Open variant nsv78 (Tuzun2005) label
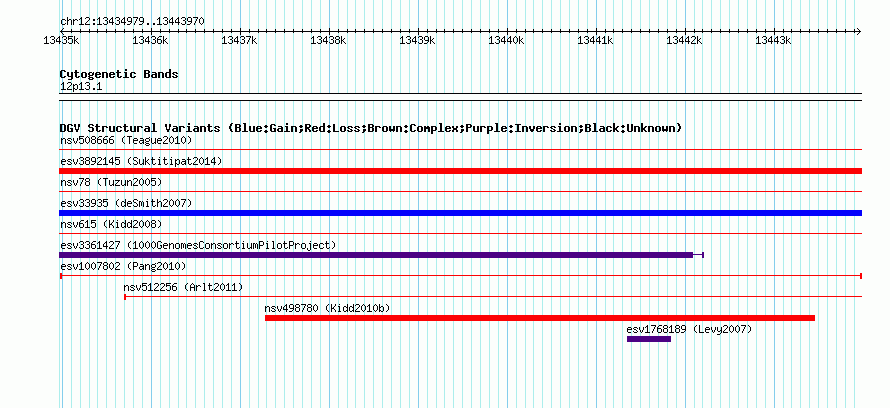 click(x=111, y=182)
